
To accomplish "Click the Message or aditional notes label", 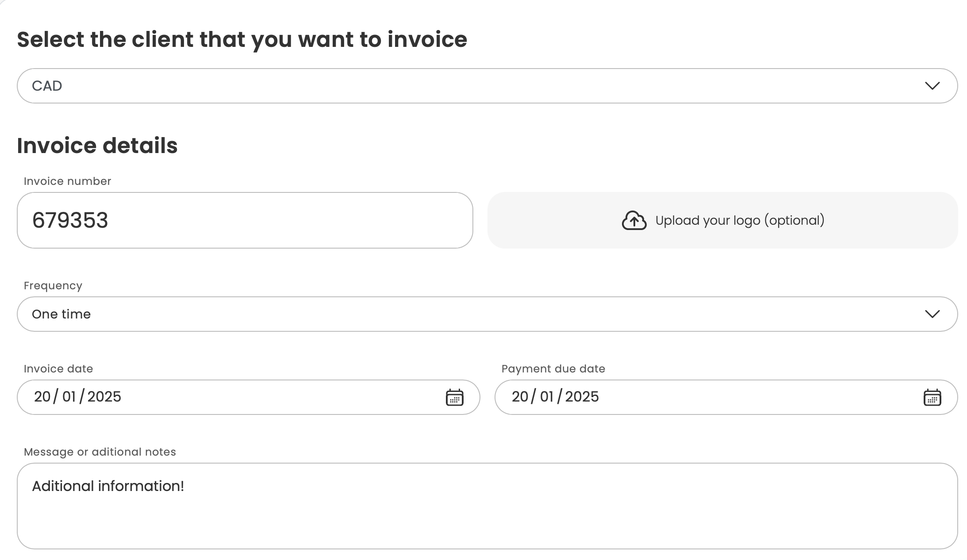I will click(x=100, y=452).
